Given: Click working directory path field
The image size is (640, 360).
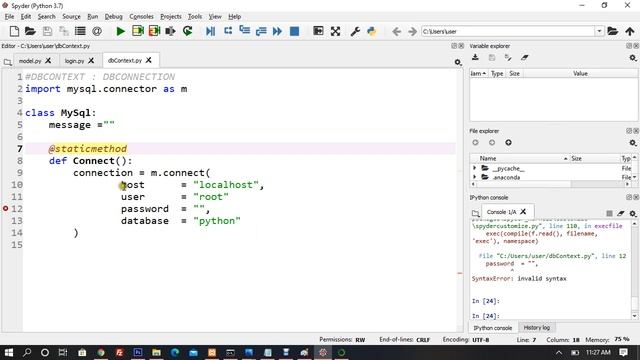Looking at the screenshot, I should pyautogui.click(x=508, y=31).
